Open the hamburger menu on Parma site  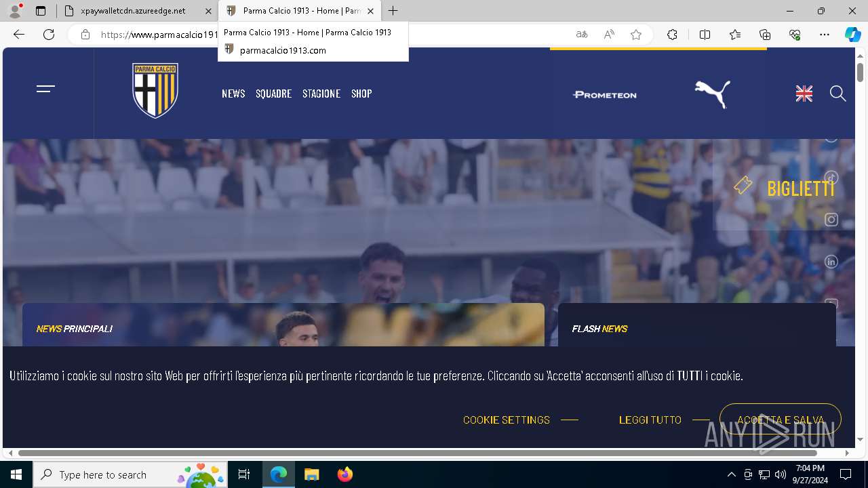pos(45,89)
